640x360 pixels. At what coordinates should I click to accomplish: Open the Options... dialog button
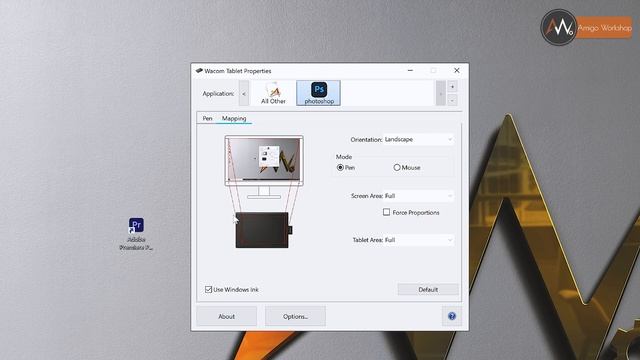pyautogui.click(x=295, y=316)
